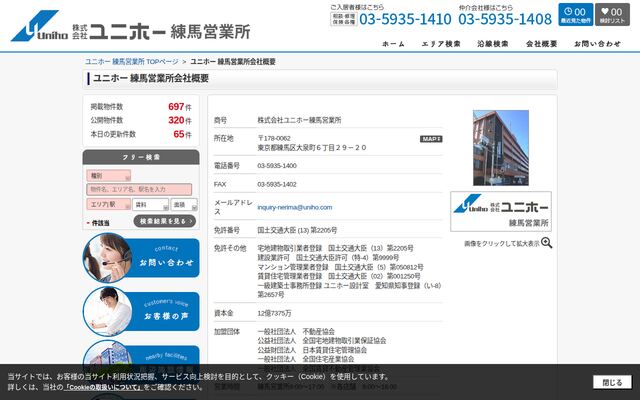Click broker phone number 03-5935-1408
The image size is (640, 400).
tap(505, 19)
